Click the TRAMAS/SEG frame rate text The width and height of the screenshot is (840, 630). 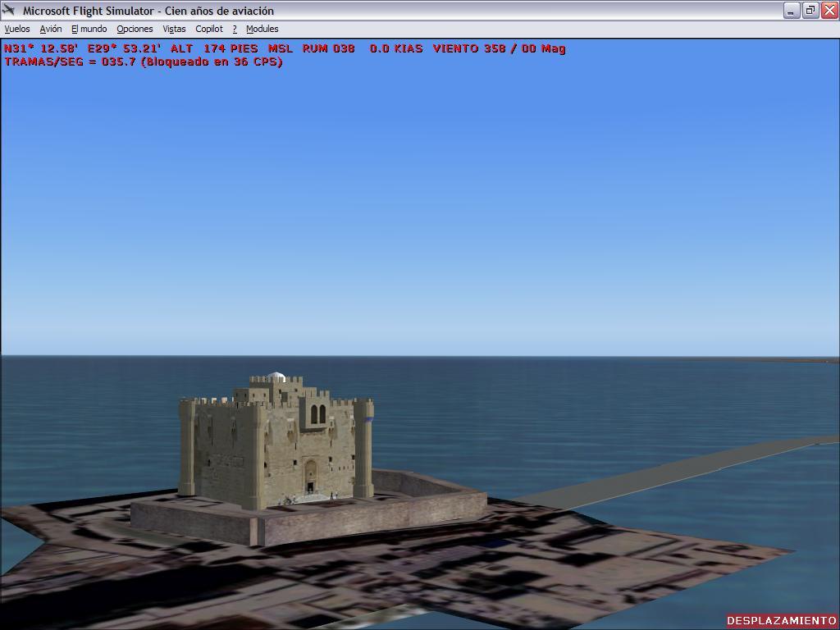144,62
